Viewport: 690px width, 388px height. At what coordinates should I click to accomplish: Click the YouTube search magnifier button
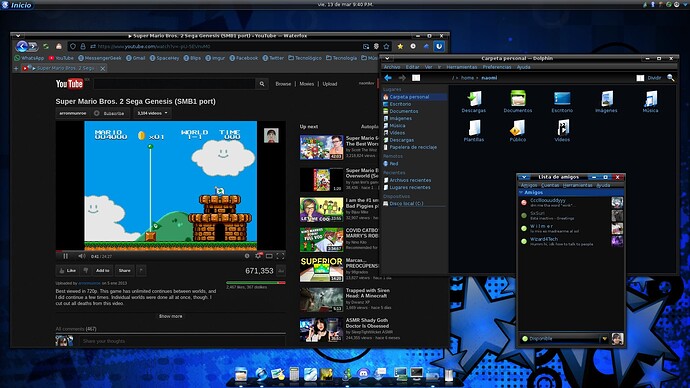click(x=262, y=84)
